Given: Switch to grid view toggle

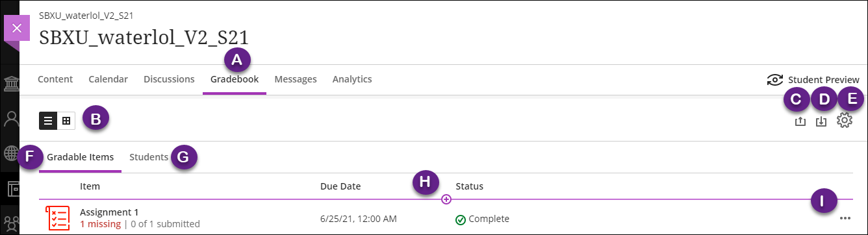Looking at the screenshot, I should (x=66, y=121).
